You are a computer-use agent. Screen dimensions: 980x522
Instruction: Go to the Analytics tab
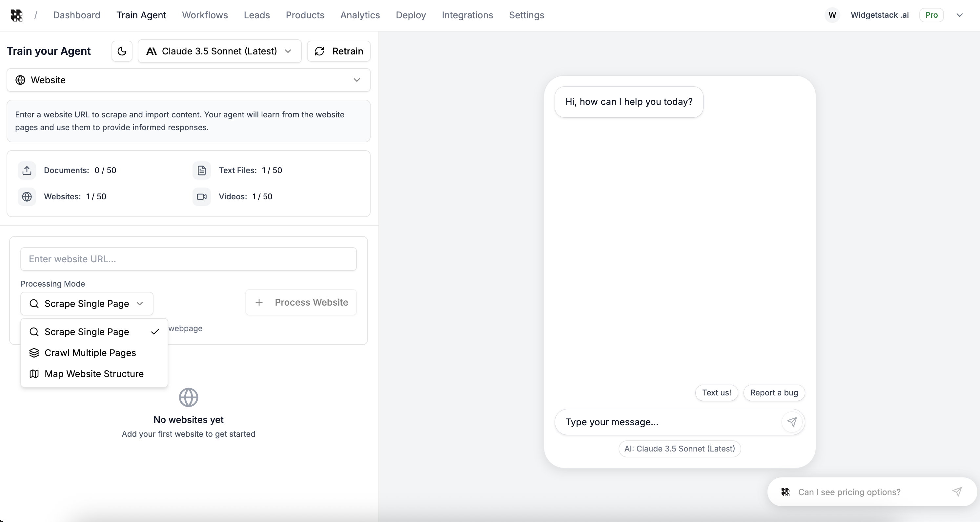(x=360, y=15)
